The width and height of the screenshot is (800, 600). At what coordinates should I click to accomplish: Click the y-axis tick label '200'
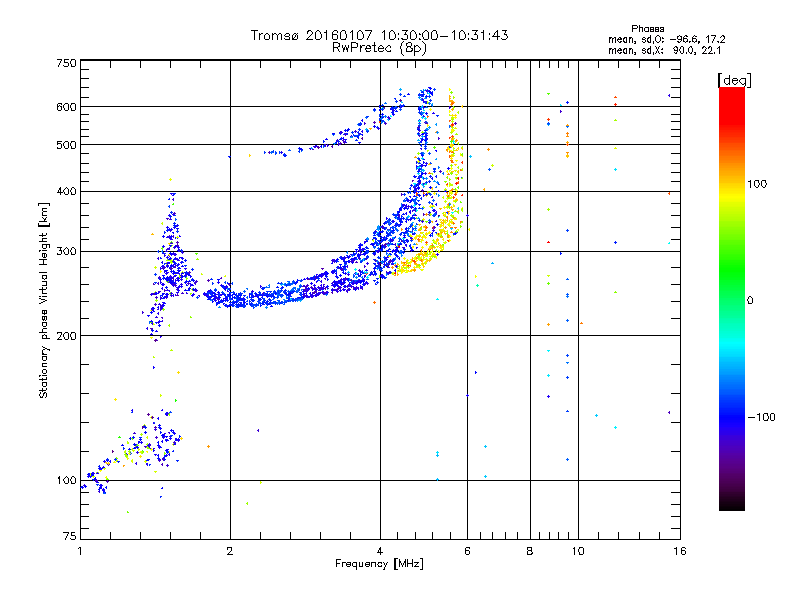click(67, 336)
